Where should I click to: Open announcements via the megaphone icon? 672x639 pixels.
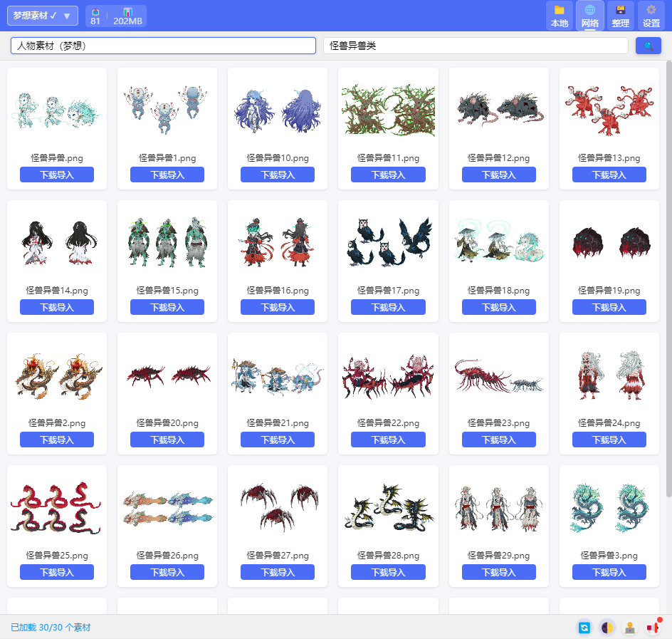[x=652, y=628]
